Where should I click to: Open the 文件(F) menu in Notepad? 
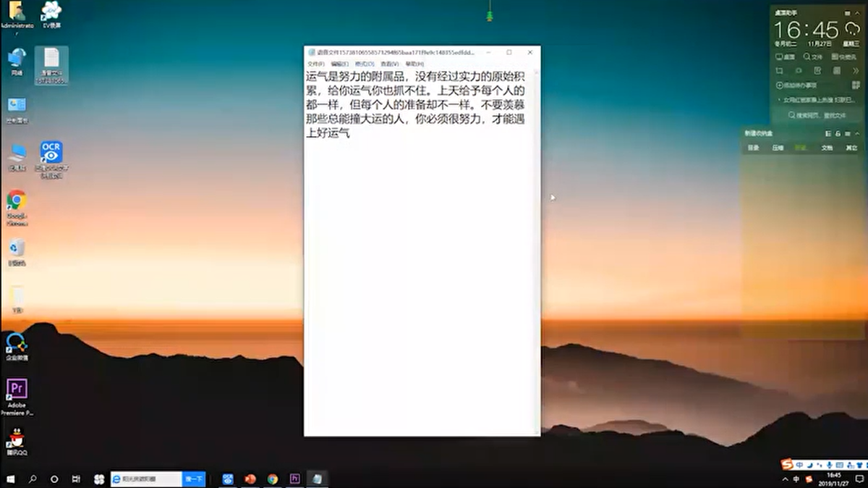click(315, 64)
